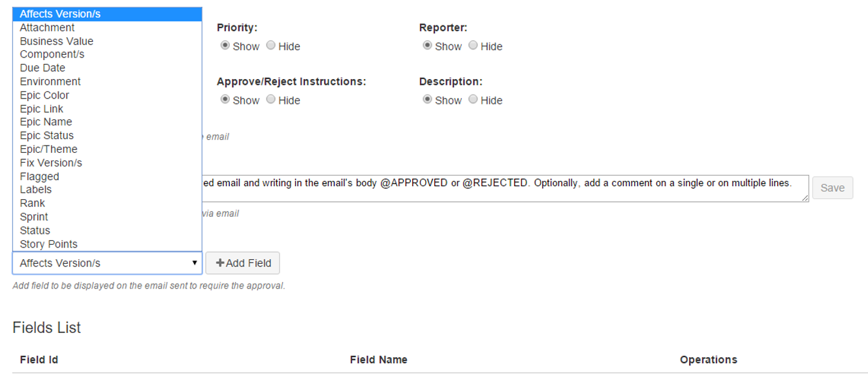Viewport: 868px width, 380px height.
Task: Choose Show for Description
Action: [428, 99]
